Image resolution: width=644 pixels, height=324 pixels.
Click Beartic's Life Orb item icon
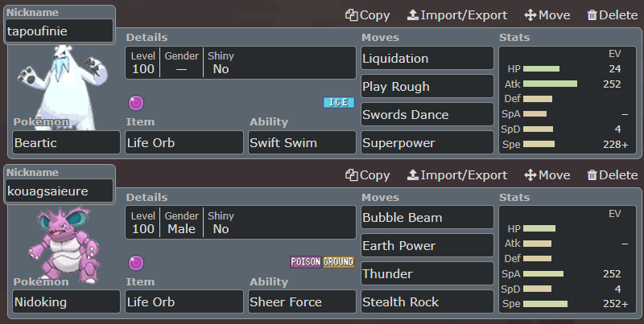135,102
